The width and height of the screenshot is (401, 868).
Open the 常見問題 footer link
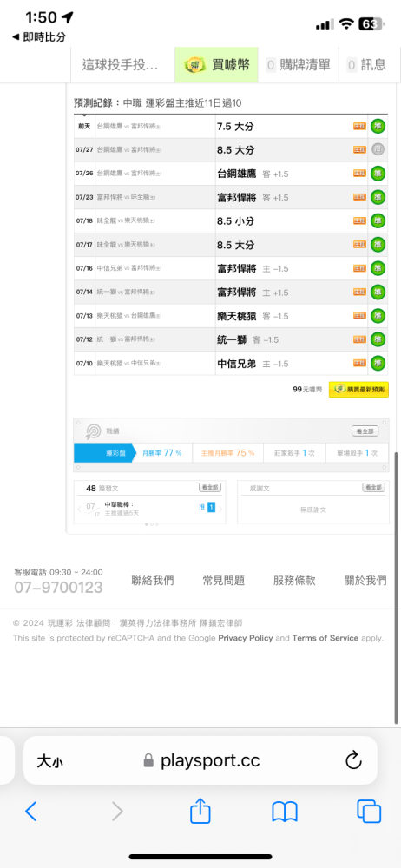[x=224, y=581]
